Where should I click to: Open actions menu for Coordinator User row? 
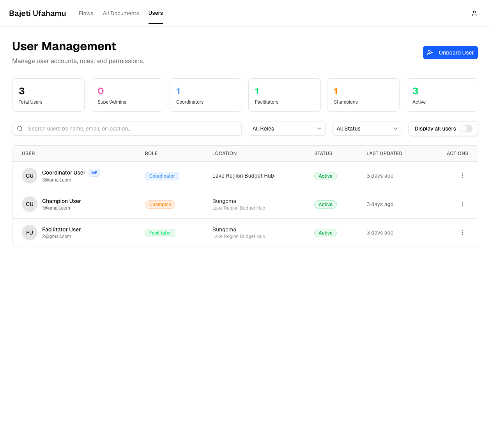pos(462,176)
